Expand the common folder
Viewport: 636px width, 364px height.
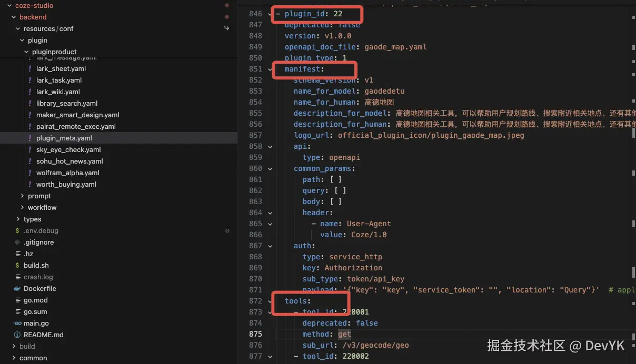click(14, 358)
